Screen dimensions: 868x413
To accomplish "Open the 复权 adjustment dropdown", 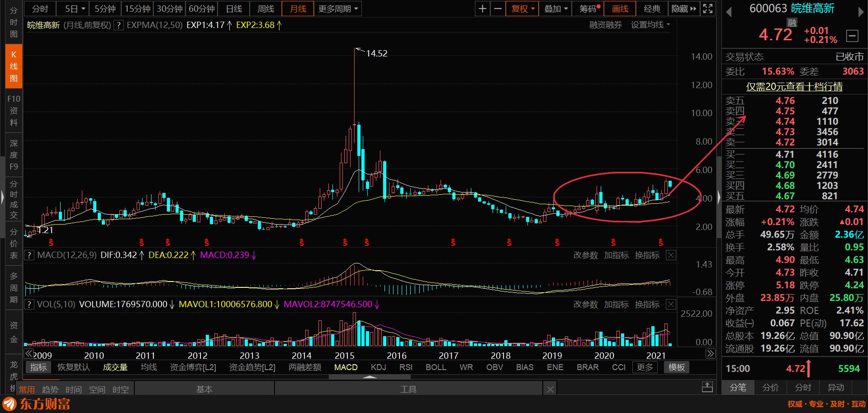I will click(x=523, y=9).
